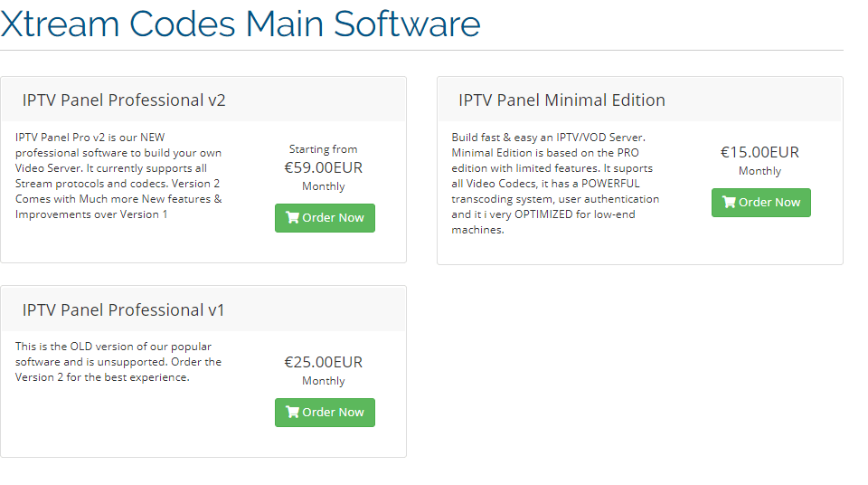Click the €15.00EUR price
This screenshot has height=485, width=868.
coord(759,152)
